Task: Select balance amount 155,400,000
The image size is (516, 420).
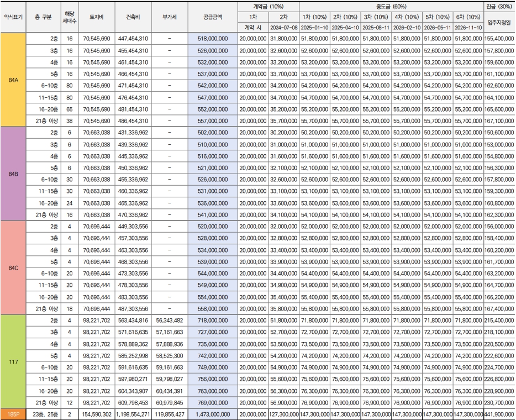Action: coord(499,39)
